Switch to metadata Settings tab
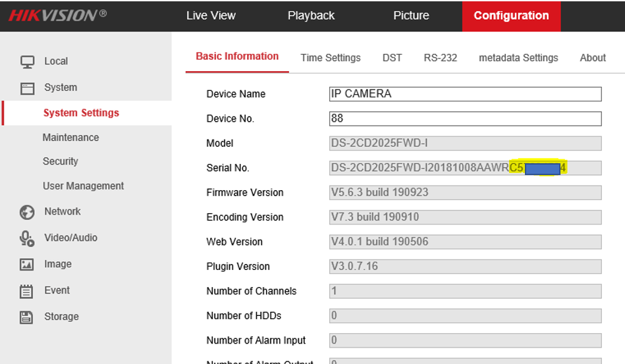Image resolution: width=625 pixels, height=364 pixels. [x=518, y=58]
